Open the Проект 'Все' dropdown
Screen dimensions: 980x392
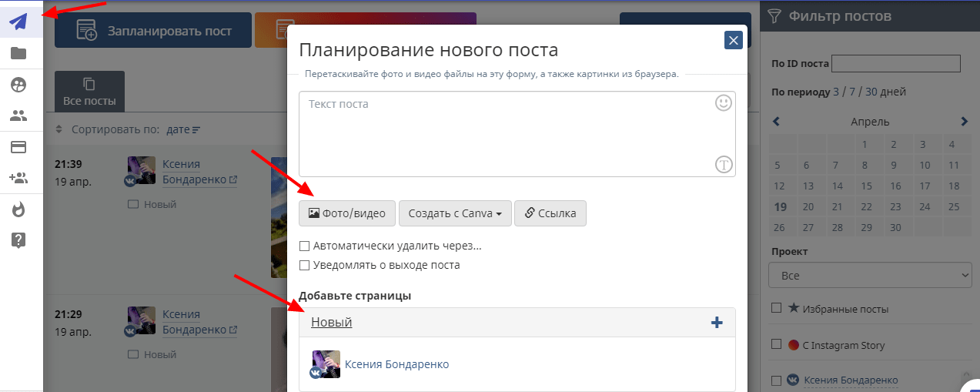pos(870,275)
